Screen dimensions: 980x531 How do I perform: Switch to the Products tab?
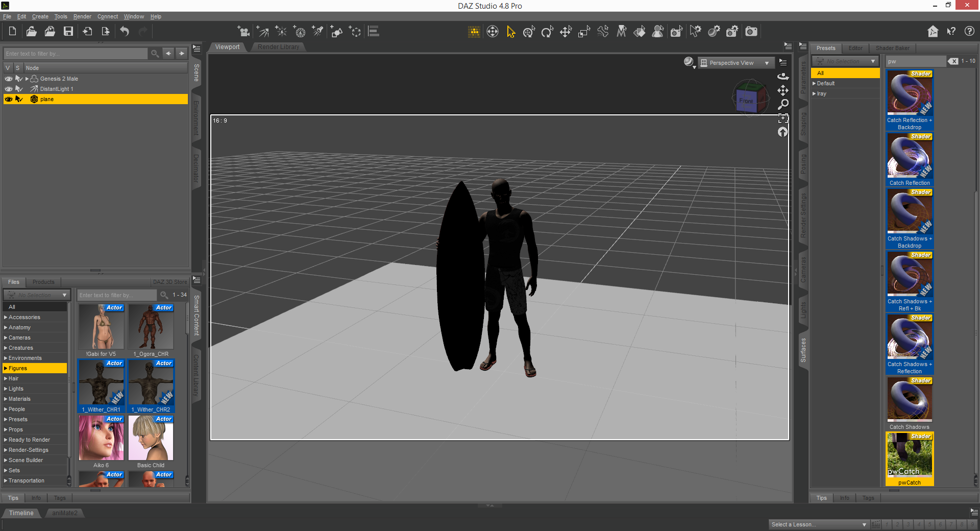click(43, 282)
